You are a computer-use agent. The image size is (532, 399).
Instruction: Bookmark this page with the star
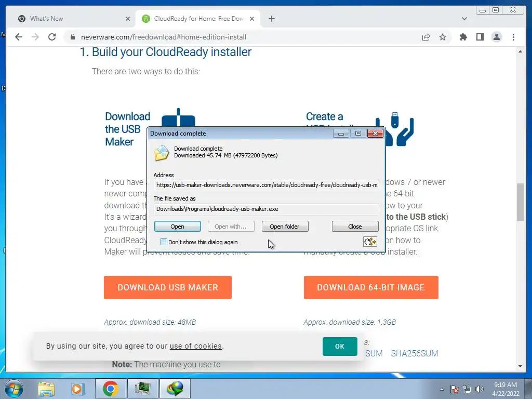pos(443,37)
